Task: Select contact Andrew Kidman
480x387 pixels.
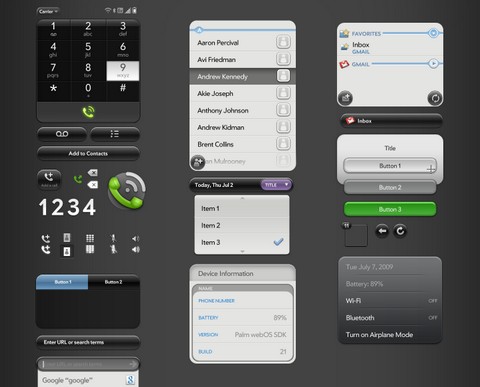Action: click(242, 127)
